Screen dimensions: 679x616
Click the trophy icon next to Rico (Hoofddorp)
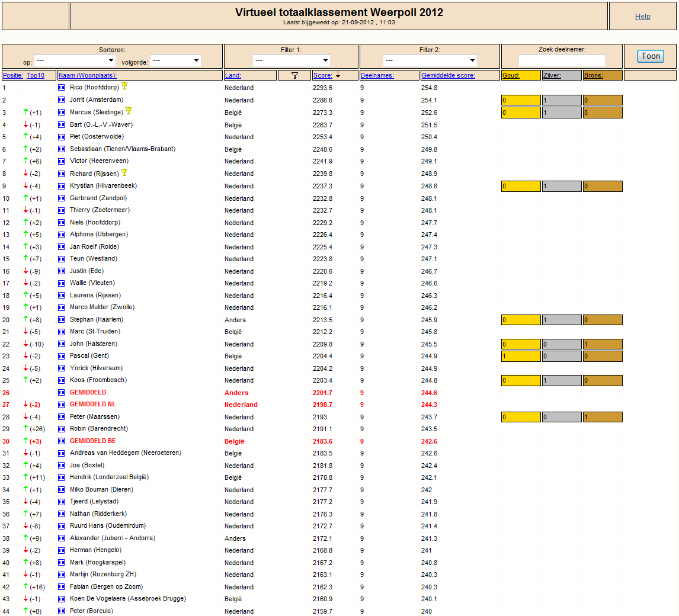point(124,86)
